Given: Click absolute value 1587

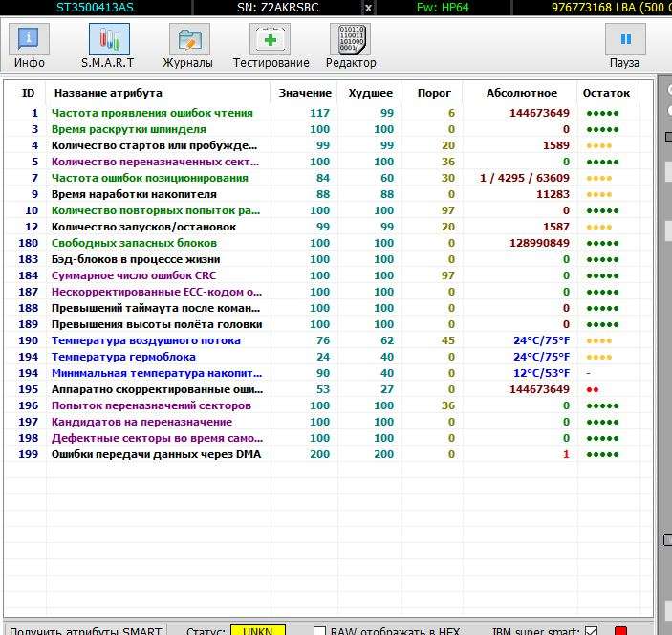Looking at the screenshot, I should click(555, 227).
